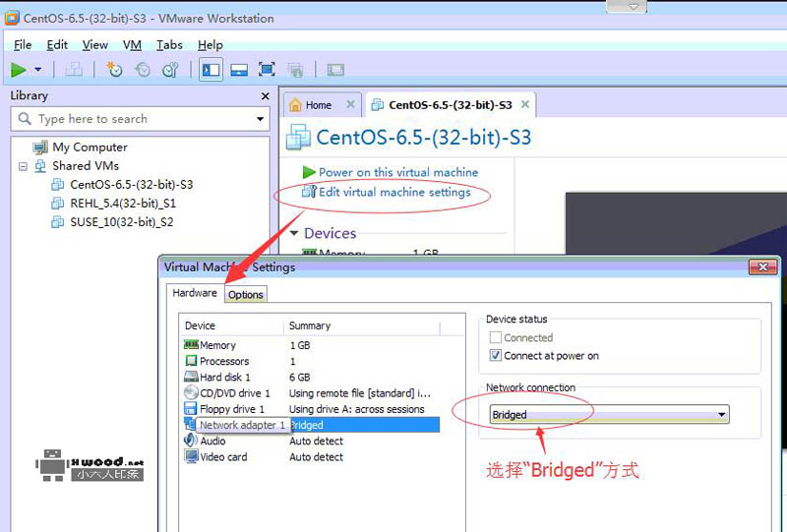Switch to the Options tab
This screenshot has height=532, width=787.
click(x=246, y=294)
